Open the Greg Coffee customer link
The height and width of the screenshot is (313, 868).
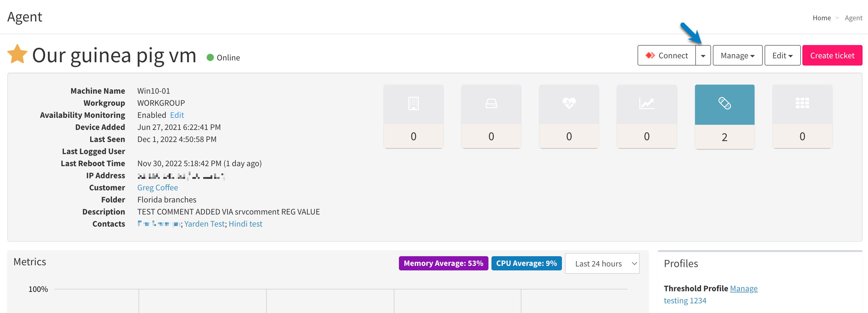click(x=157, y=187)
